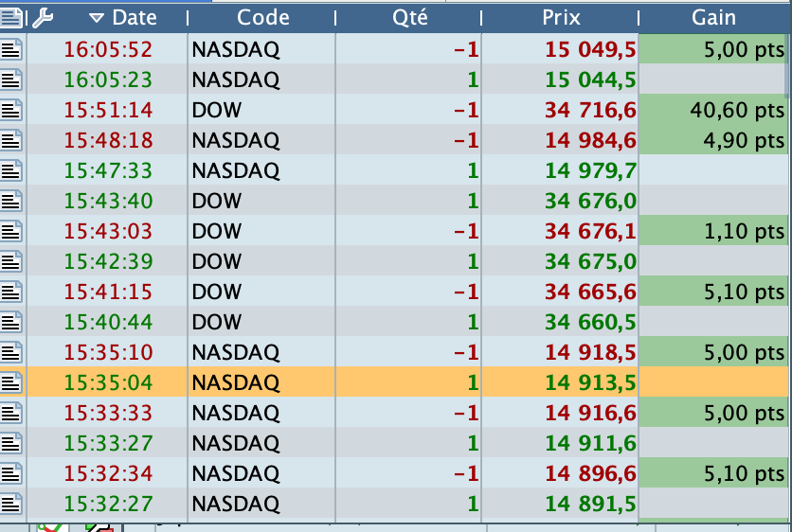
Task: Click the price 34 675,0
Action: tap(590, 261)
